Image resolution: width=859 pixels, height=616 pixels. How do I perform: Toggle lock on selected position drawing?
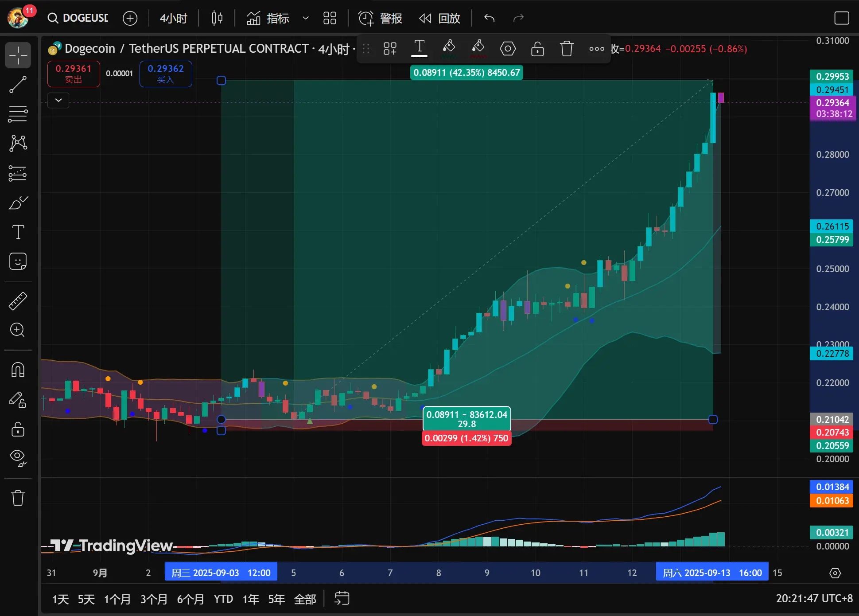[537, 49]
